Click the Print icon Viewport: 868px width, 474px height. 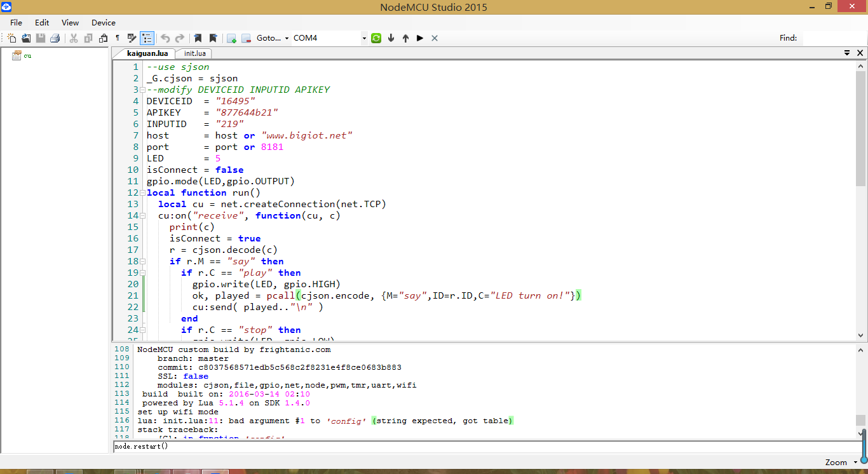pyautogui.click(x=55, y=38)
